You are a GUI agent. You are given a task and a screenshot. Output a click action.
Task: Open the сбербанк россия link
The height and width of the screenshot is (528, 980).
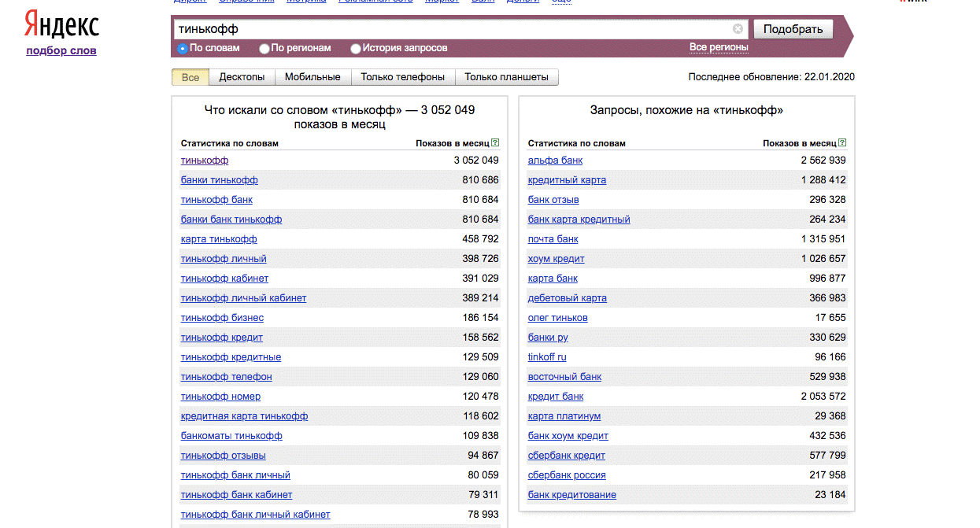coord(567,475)
